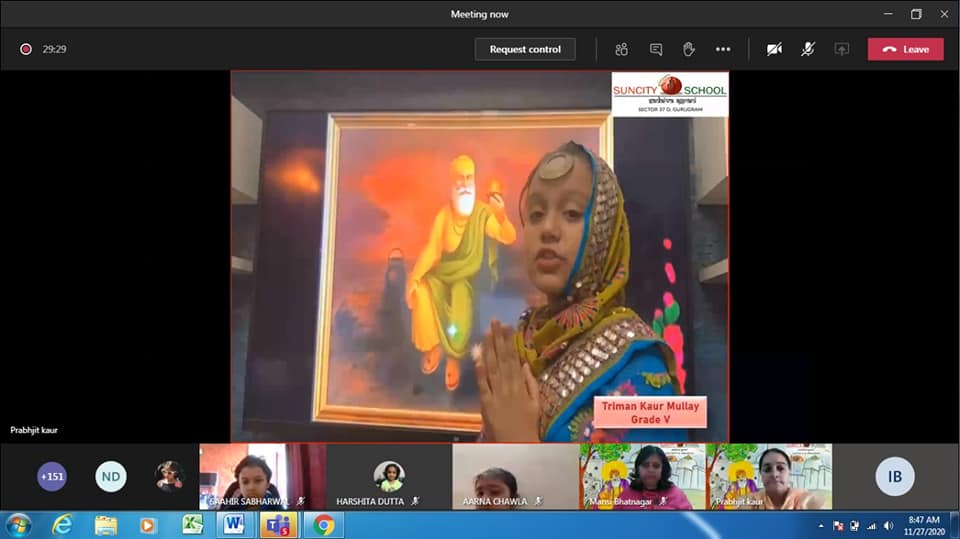Open the Windows Start menu
This screenshot has width=960, height=539.
[18, 525]
